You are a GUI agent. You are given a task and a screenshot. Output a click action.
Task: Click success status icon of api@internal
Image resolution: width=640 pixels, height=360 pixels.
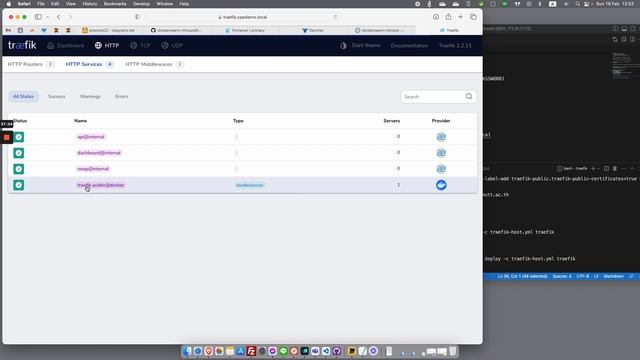(x=19, y=137)
